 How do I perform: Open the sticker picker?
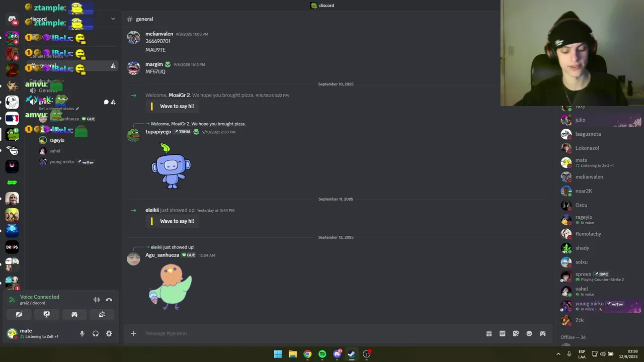coord(516,333)
